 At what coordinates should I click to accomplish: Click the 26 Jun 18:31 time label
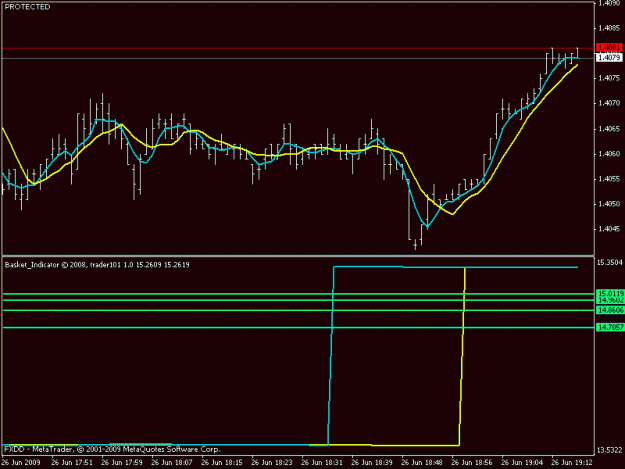[x=322, y=463]
